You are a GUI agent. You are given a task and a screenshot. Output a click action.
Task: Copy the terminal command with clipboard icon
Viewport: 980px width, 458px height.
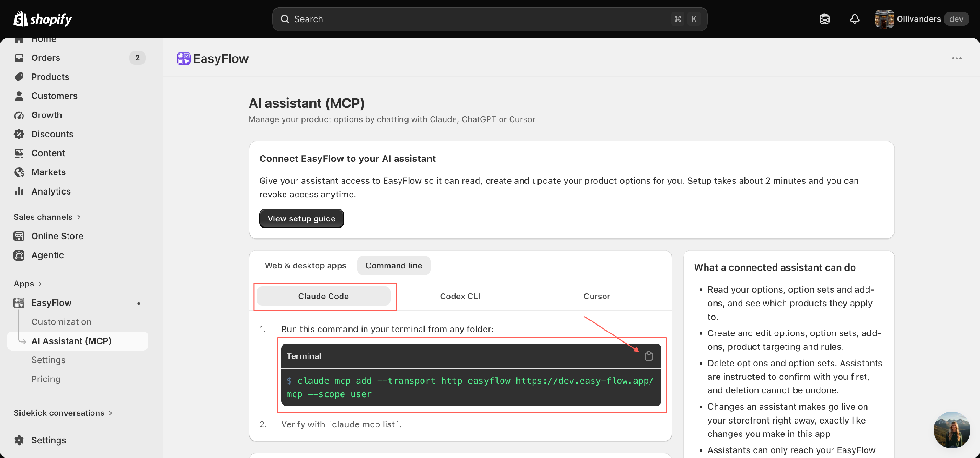[x=649, y=356]
